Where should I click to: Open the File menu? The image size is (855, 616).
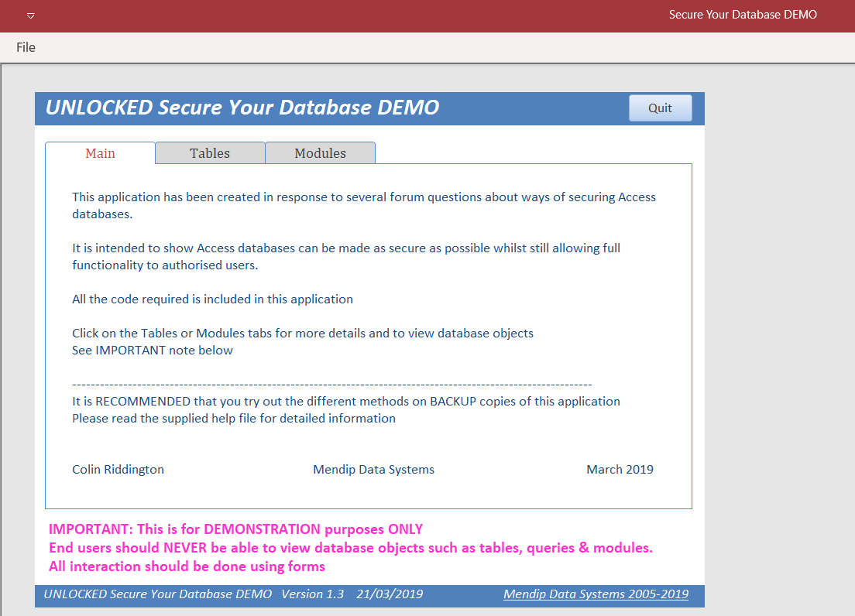point(26,47)
